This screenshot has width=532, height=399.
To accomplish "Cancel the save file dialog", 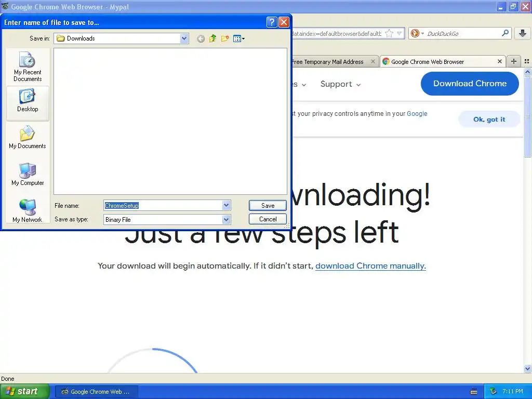I will coord(268,219).
